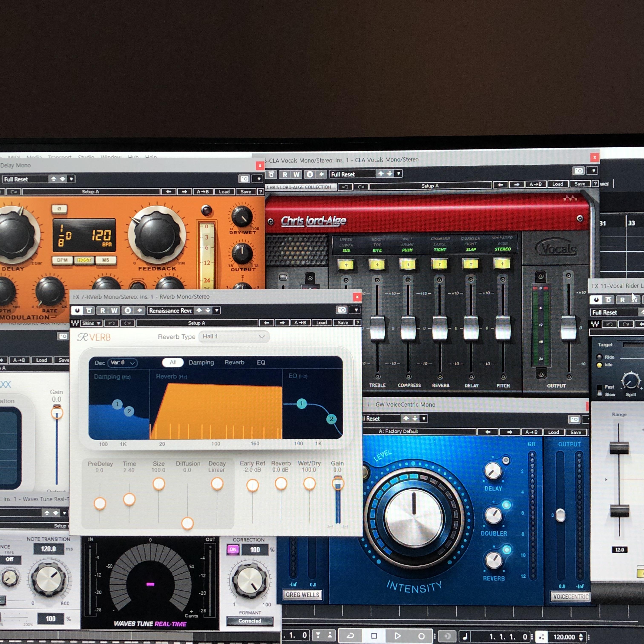Image resolution: width=644 pixels, height=644 pixels.
Task: Click Write automation W in CLA Vocals window
Action: 296,174
